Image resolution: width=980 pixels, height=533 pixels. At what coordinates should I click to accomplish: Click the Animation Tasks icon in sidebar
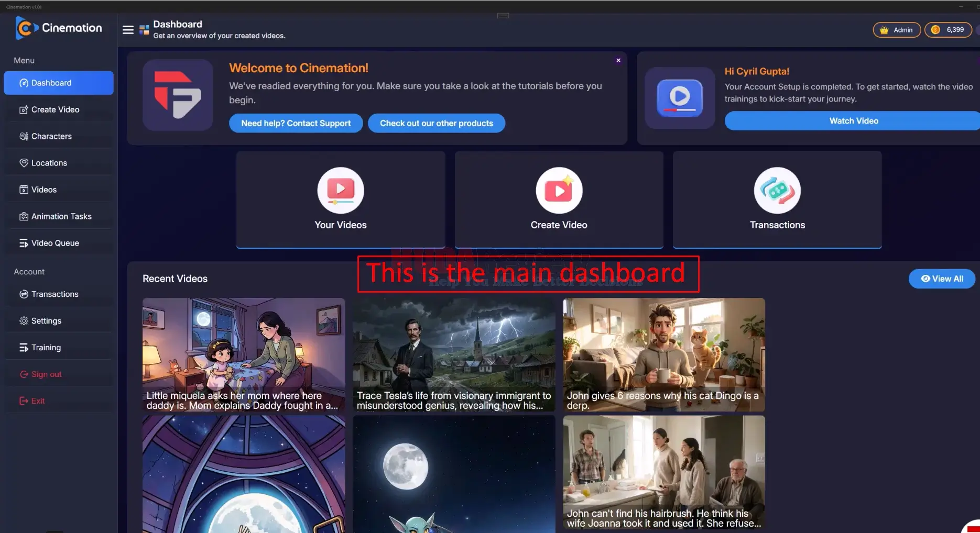coord(24,216)
